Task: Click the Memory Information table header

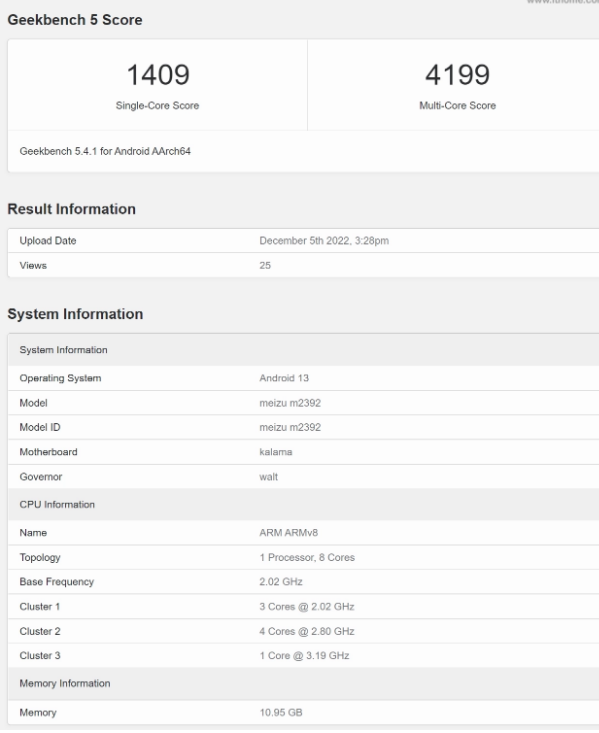Action: [303, 684]
